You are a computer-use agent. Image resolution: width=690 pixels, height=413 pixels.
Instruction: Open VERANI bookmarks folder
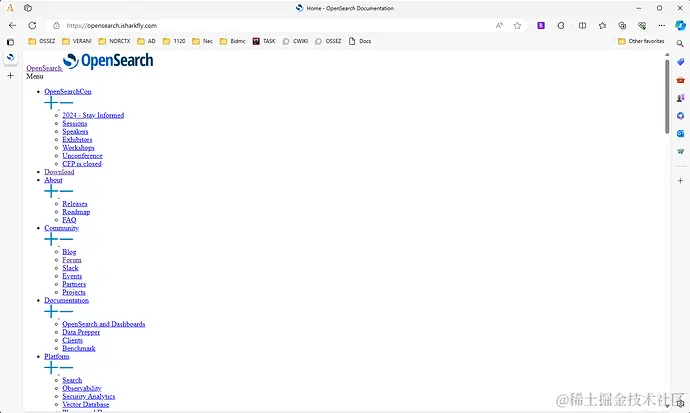77,41
